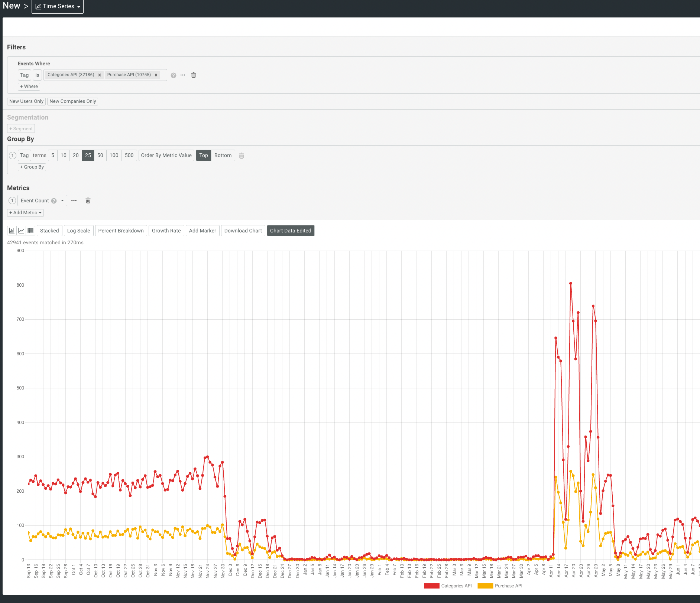The height and width of the screenshot is (603, 700).
Task: Click the help icon next to the Tag filter
Action: coord(174,75)
